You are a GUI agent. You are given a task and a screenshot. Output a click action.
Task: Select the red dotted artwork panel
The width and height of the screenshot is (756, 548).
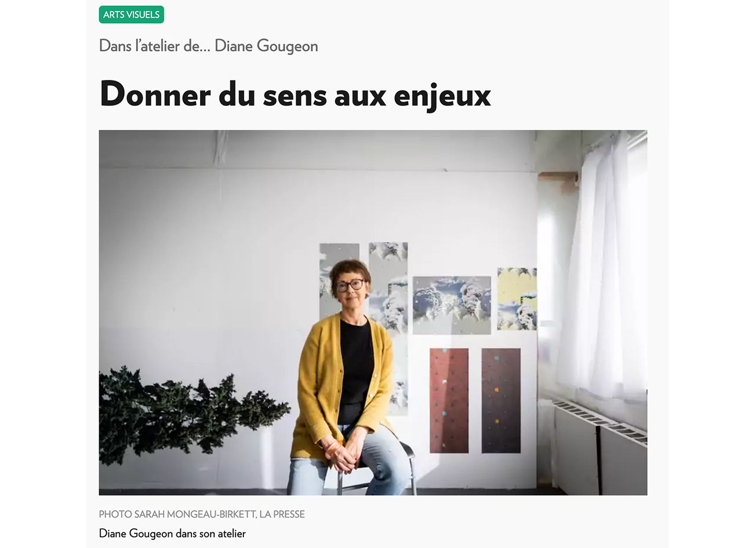[449, 400]
